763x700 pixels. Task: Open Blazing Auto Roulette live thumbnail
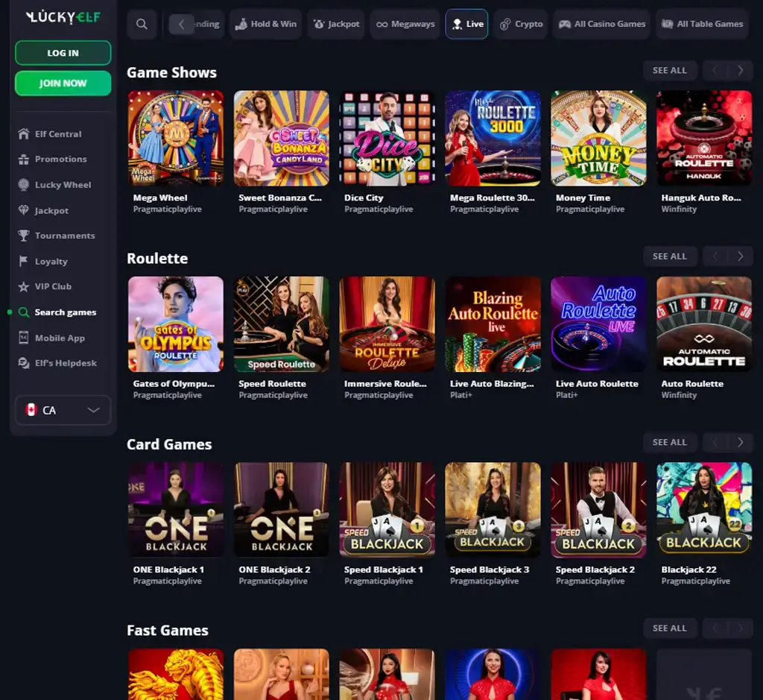493,324
